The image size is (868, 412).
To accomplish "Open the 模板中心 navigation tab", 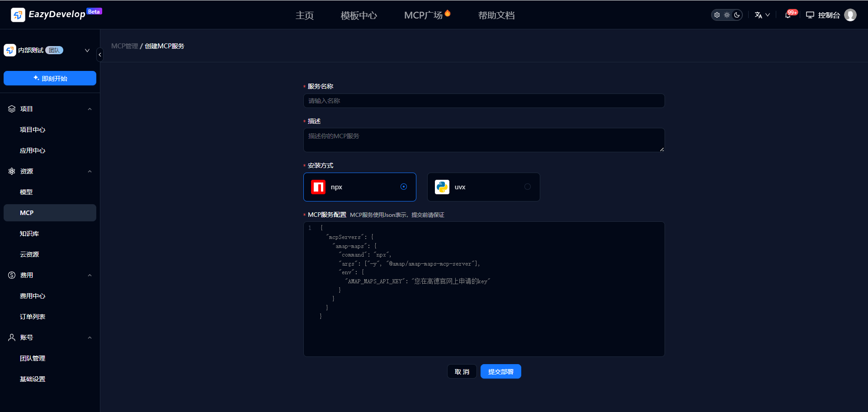I will pyautogui.click(x=359, y=15).
